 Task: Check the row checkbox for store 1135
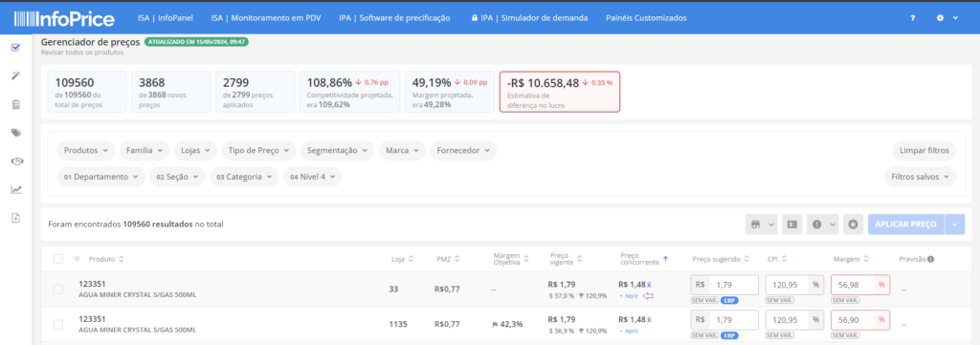58,324
